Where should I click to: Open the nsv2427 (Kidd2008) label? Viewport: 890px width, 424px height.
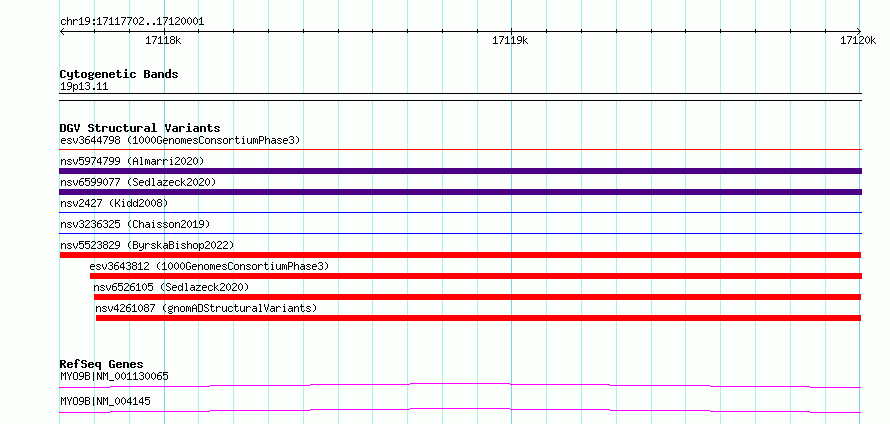tap(114, 203)
